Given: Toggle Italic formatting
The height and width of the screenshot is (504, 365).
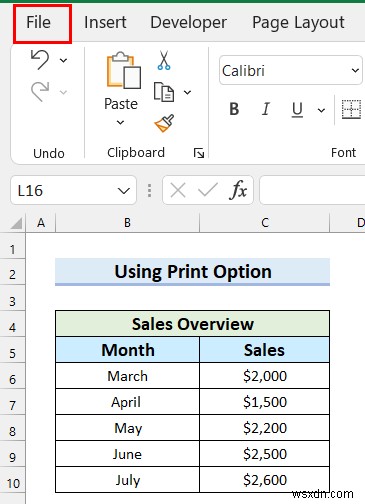Looking at the screenshot, I should (266, 109).
